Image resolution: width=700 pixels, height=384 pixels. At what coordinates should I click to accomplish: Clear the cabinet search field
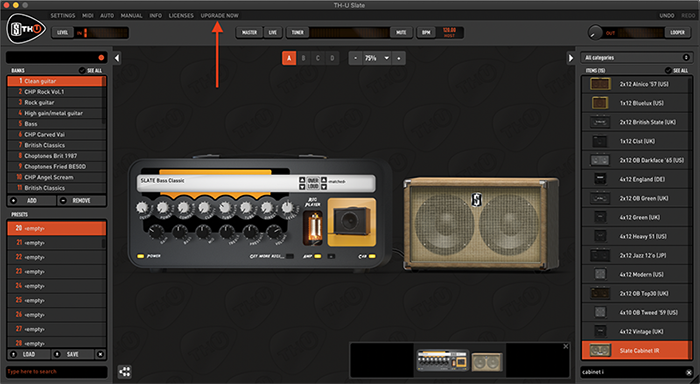click(x=688, y=372)
